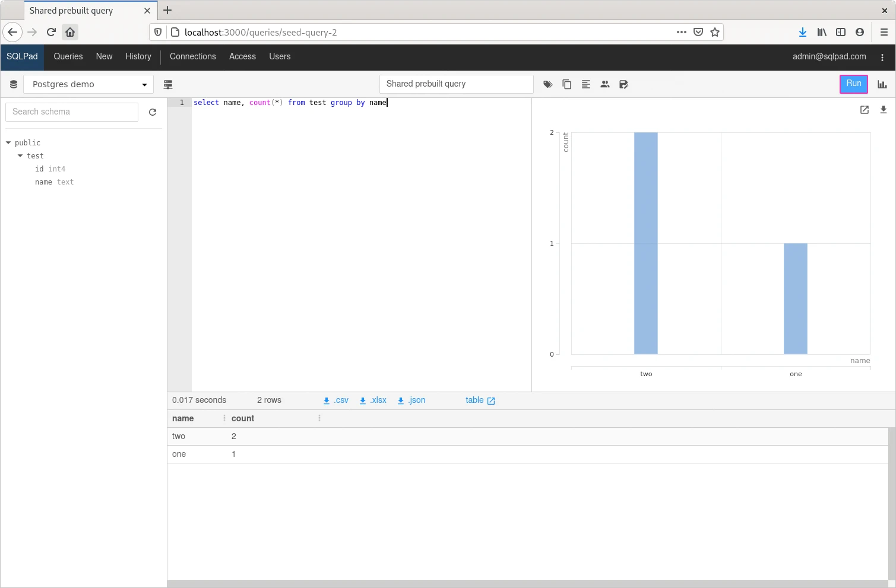Open the Postgres demo connection dropdown
The image size is (896, 588).
pos(88,84)
